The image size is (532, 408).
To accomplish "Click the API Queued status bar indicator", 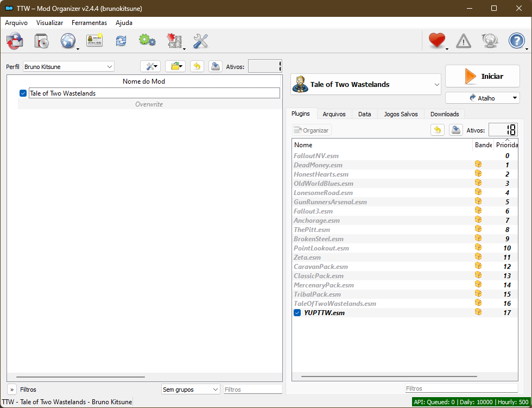I will 471,402.
